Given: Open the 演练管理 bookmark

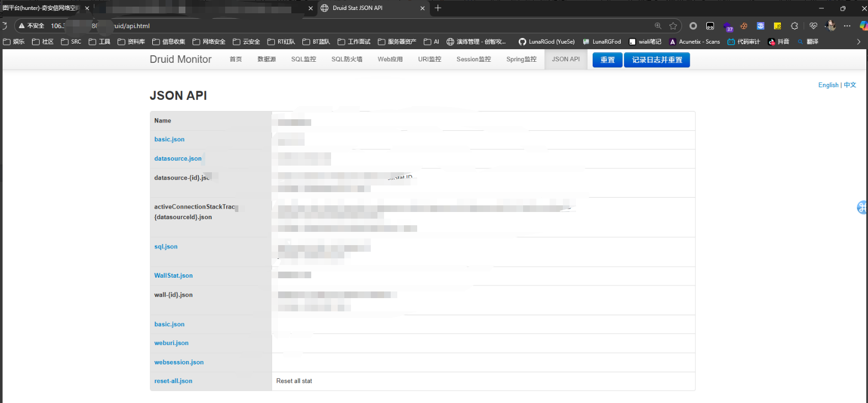Looking at the screenshot, I should [x=476, y=42].
